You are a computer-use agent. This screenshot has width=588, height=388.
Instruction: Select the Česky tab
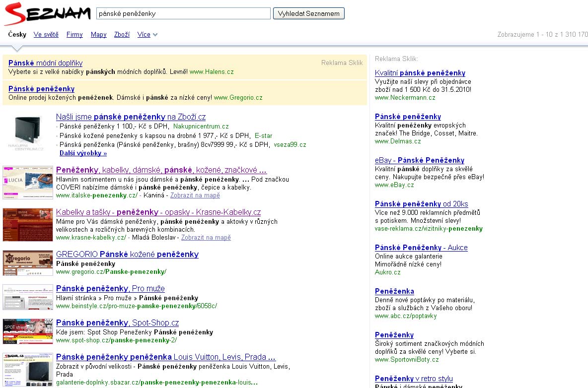coord(17,34)
